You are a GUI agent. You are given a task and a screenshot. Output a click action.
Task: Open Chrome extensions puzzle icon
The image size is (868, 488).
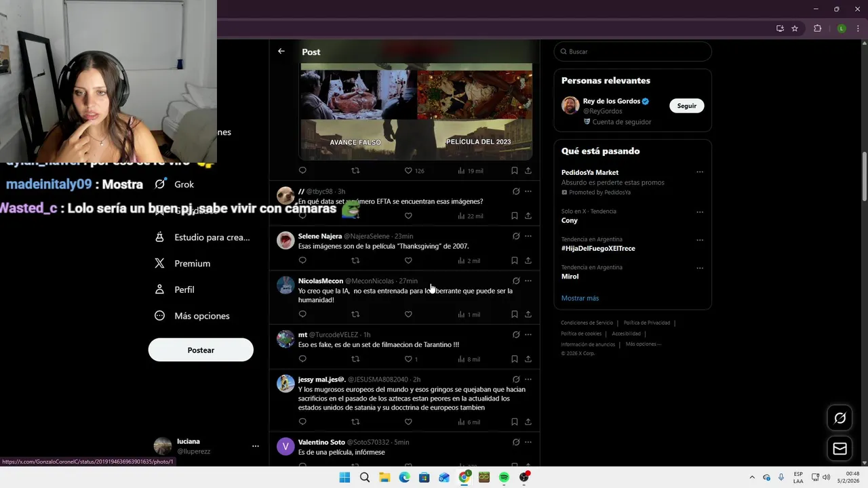coord(817,28)
